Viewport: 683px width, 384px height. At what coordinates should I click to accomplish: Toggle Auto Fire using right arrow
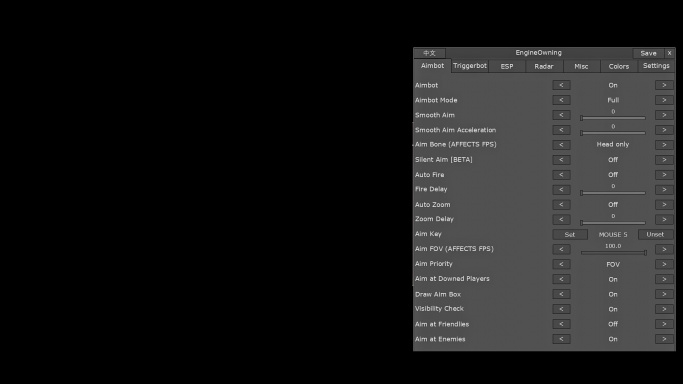point(664,175)
